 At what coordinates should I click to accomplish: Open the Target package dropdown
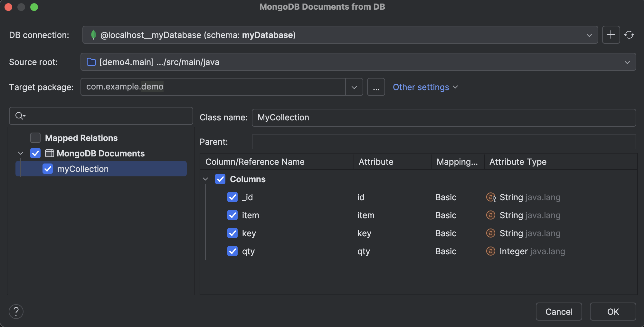(x=354, y=87)
